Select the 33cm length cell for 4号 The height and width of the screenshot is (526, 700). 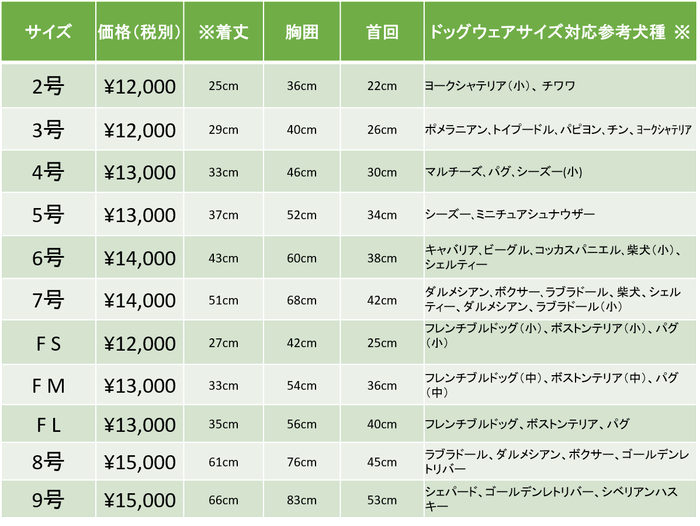(x=224, y=172)
